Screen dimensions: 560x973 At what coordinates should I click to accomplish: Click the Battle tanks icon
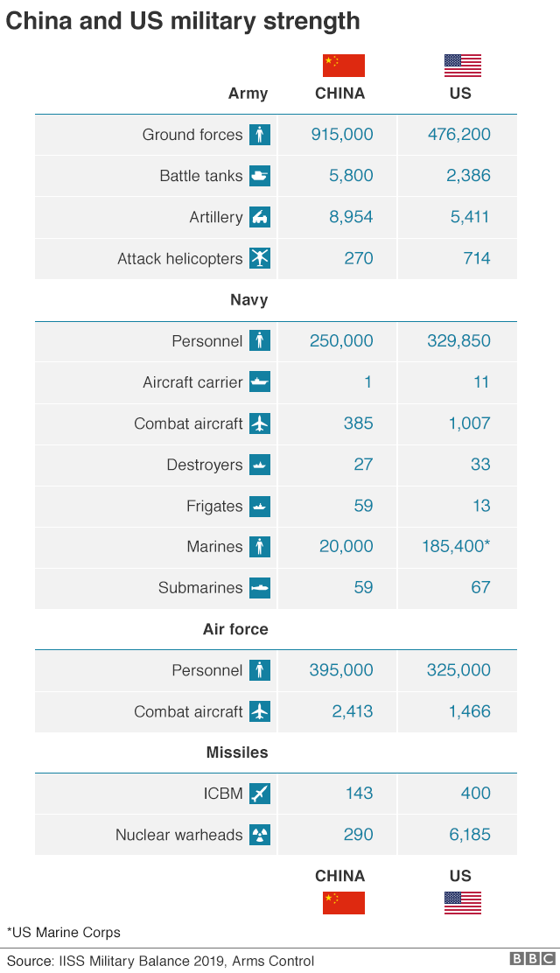click(x=260, y=176)
